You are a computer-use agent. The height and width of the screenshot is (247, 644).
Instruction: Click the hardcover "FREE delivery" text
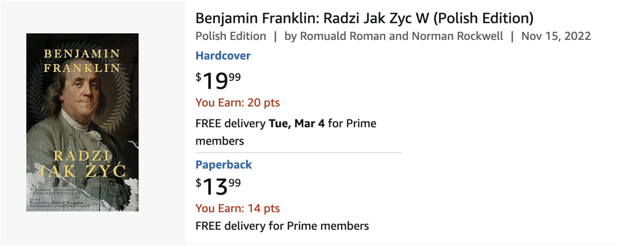click(x=231, y=123)
